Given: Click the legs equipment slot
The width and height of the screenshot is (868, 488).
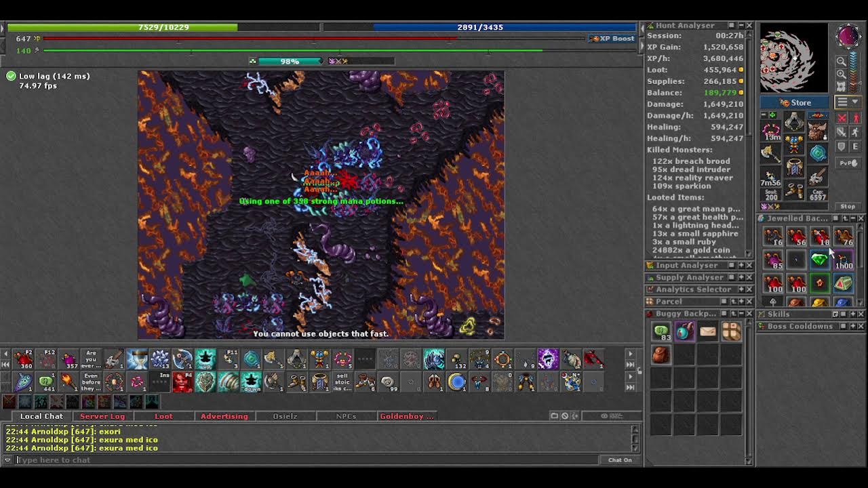Looking at the screenshot, I should pos(794,167).
